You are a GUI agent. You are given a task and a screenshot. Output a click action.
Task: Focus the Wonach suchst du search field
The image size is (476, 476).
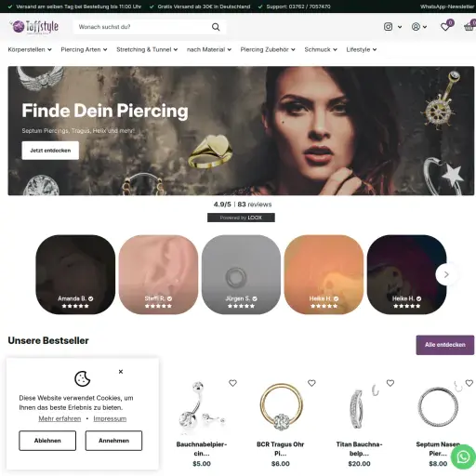pyautogui.click(x=142, y=27)
